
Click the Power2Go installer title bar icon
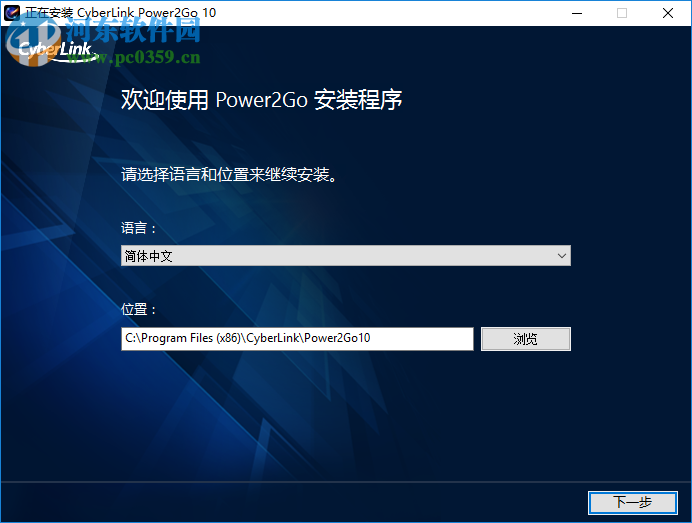click(11, 12)
